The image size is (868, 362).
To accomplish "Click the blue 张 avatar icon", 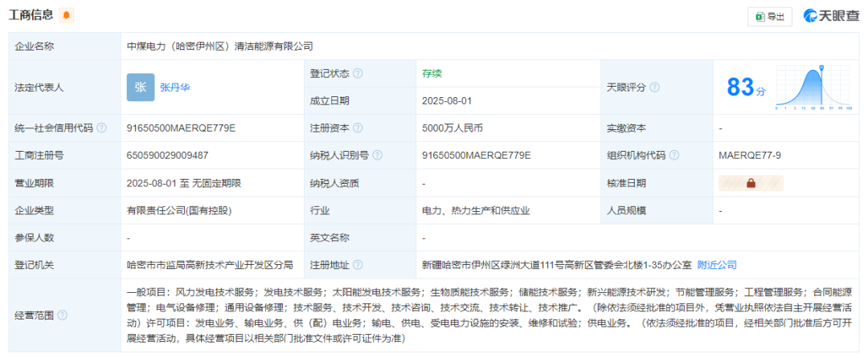I will (140, 87).
